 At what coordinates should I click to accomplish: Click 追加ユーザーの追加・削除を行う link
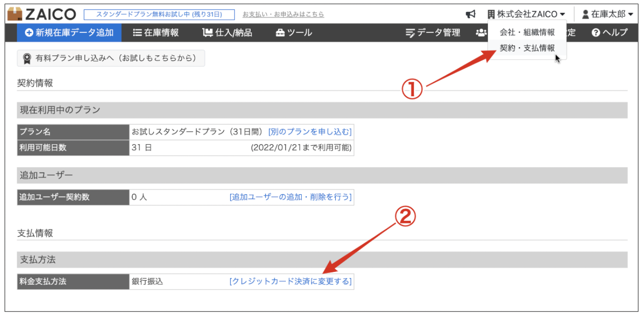click(290, 197)
